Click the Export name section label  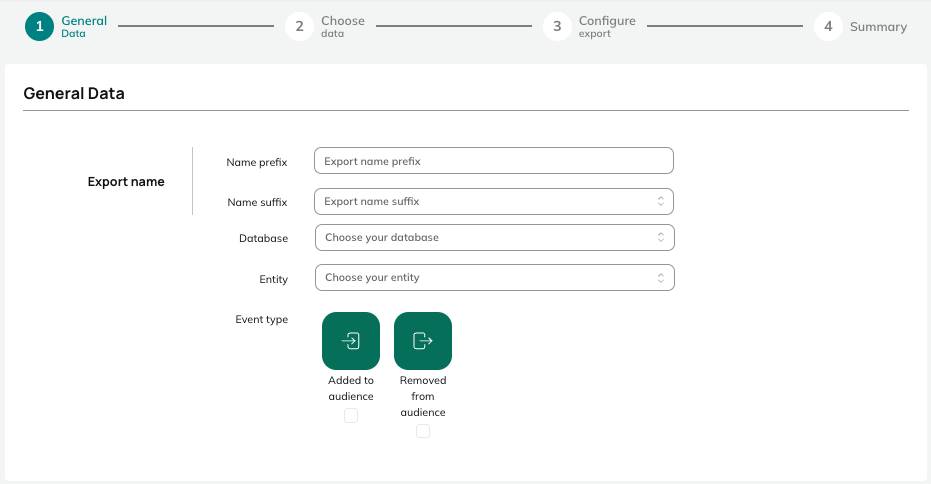coord(126,182)
